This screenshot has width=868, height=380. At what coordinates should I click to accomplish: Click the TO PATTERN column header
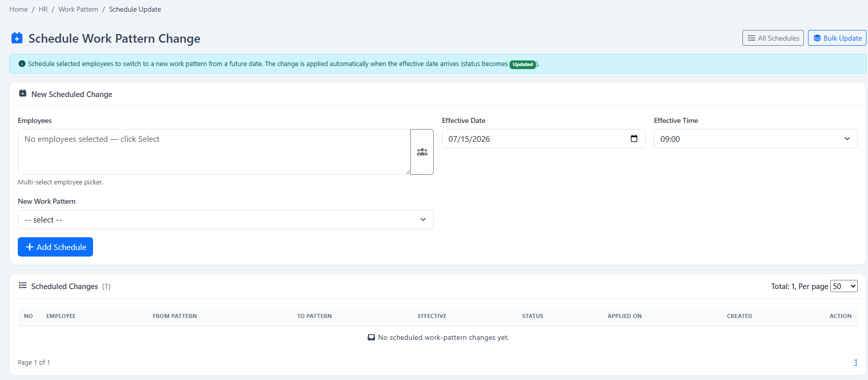point(314,316)
